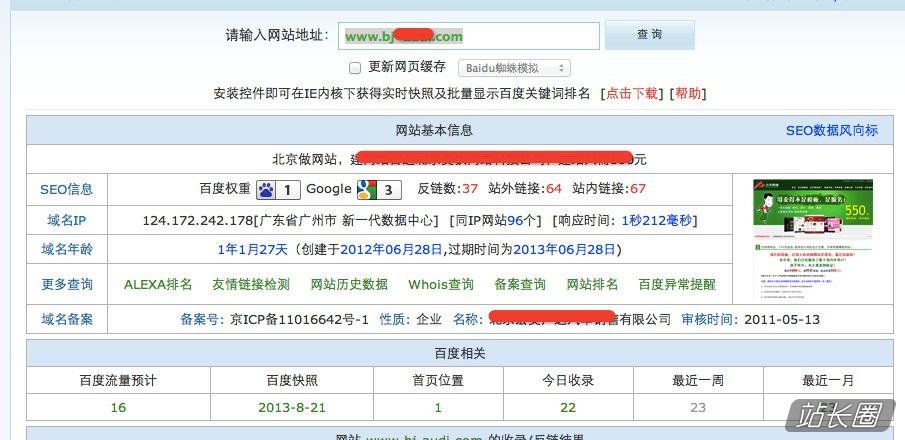Click IP address 124.172.242.178

coord(198,221)
